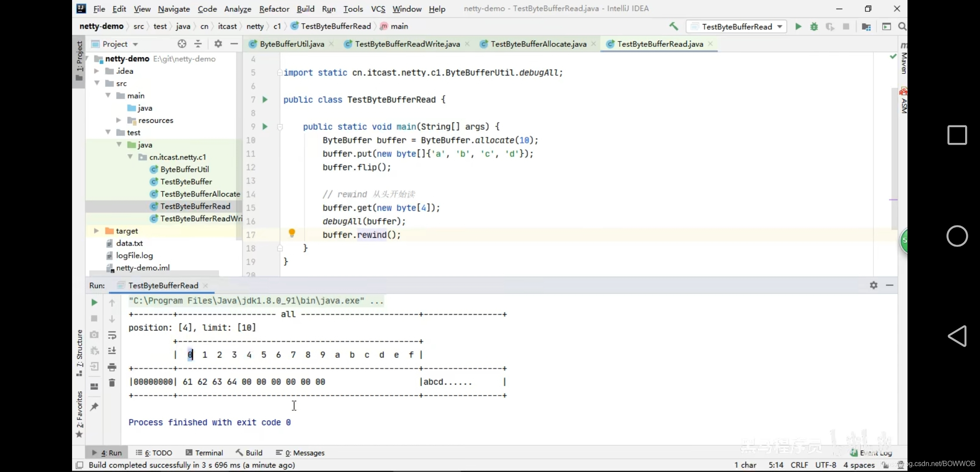The height and width of the screenshot is (472, 980).
Task: Open Run panel settings gear
Action: point(873,285)
